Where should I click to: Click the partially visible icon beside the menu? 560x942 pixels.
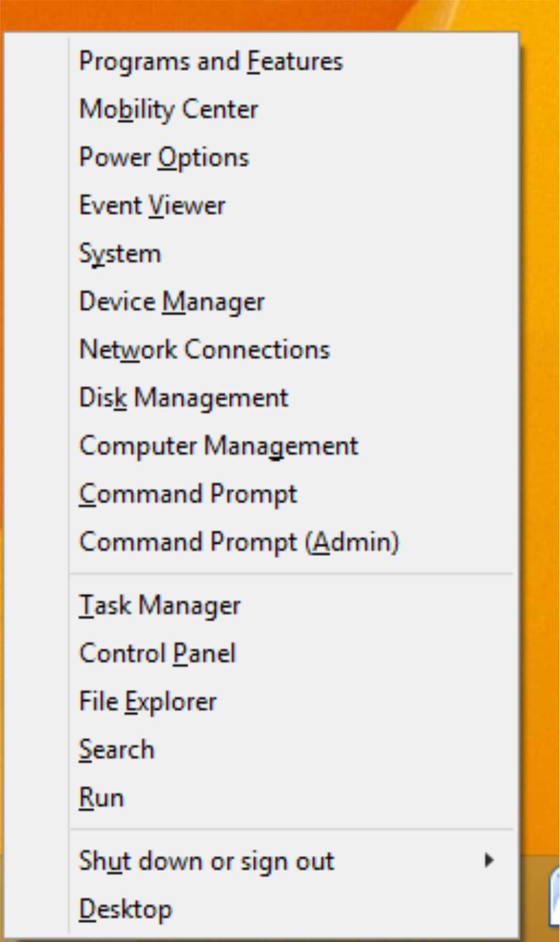click(554, 896)
